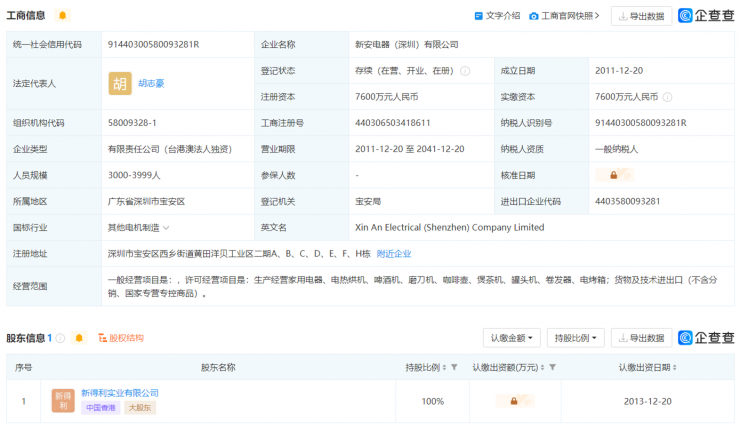Image resolution: width=740 pixels, height=429 pixels.
Task: Click bell icon beside 股东信息
Action: click(x=79, y=338)
